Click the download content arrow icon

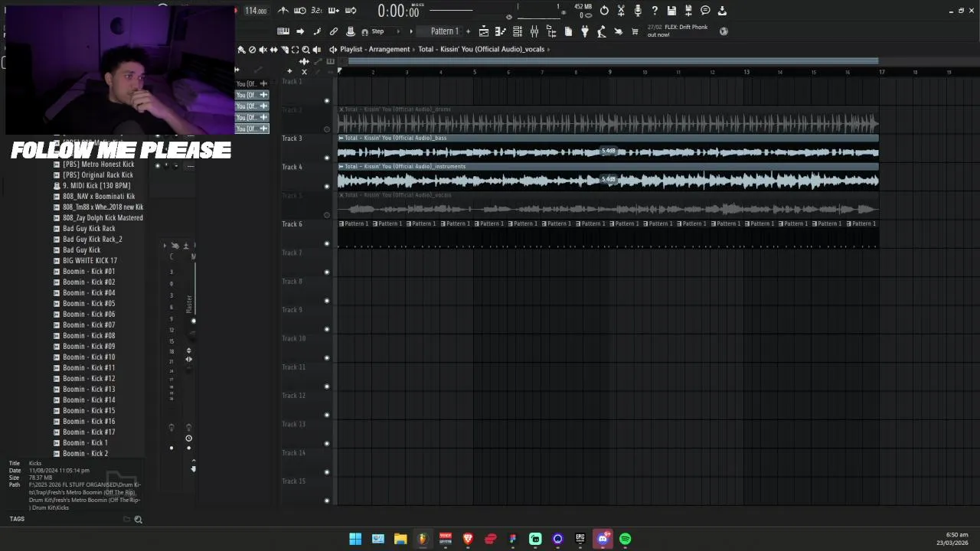pos(722,11)
